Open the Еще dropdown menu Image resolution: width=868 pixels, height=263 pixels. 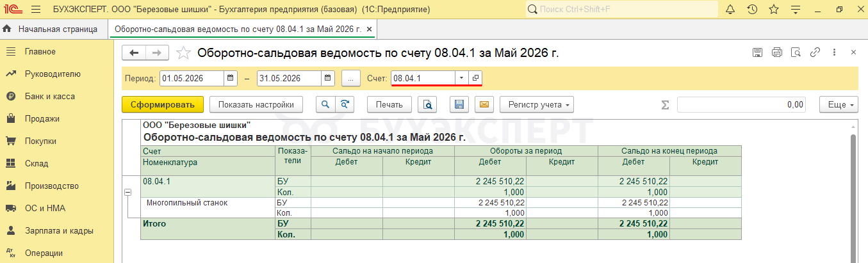(838, 105)
